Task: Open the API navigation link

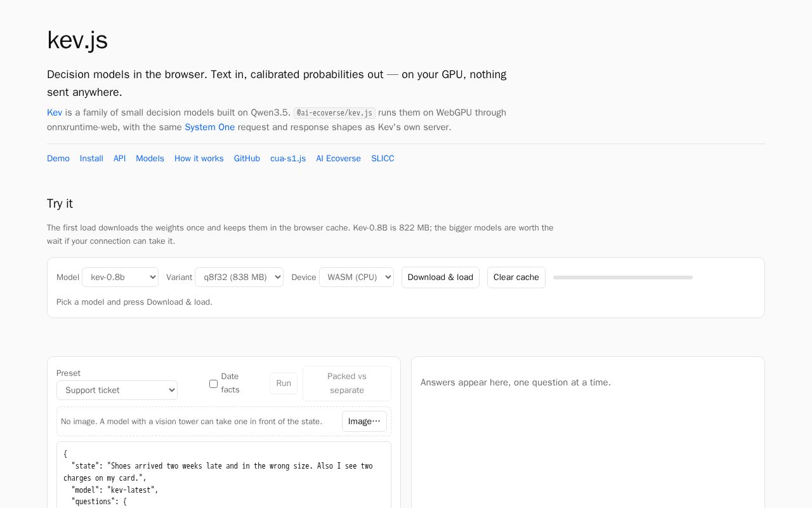Action: pos(119,158)
